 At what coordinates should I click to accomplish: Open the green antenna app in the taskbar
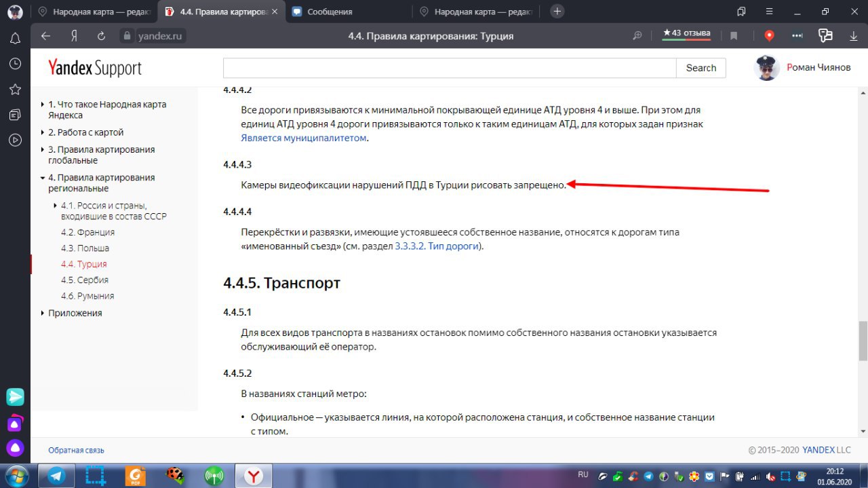point(214,476)
